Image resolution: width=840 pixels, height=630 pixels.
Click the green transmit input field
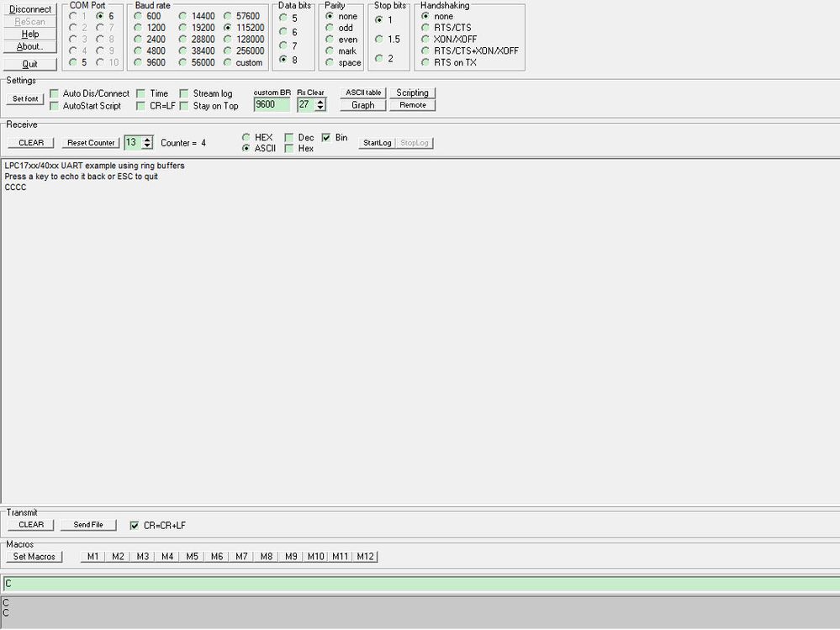coord(421,584)
